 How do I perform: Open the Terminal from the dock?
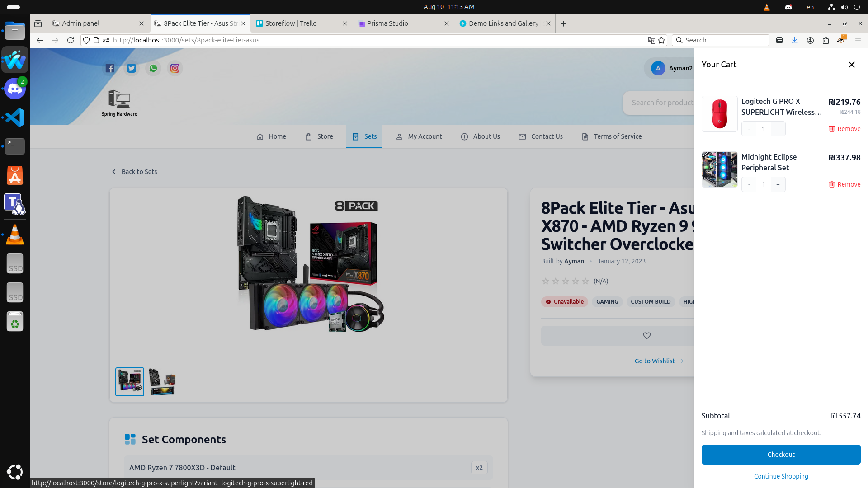click(15, 146)
